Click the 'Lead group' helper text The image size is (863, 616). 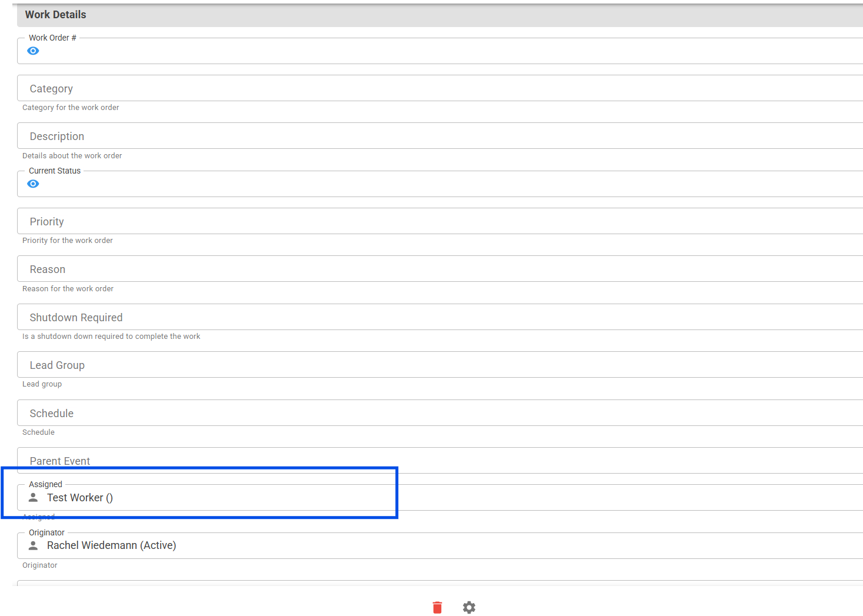pos(42,384)
